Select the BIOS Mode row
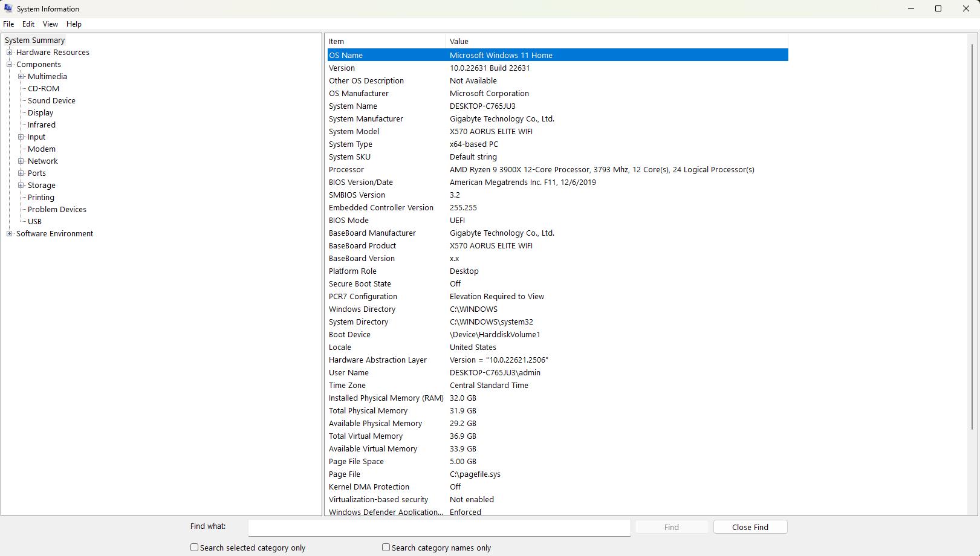 click(557, 220)
